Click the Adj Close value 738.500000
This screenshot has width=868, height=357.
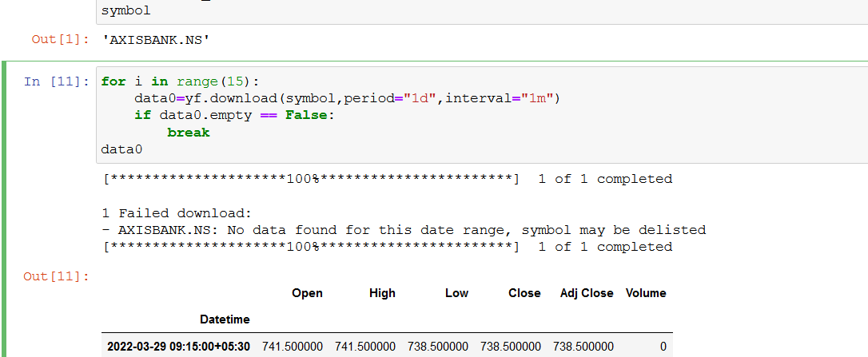(583, 347)
